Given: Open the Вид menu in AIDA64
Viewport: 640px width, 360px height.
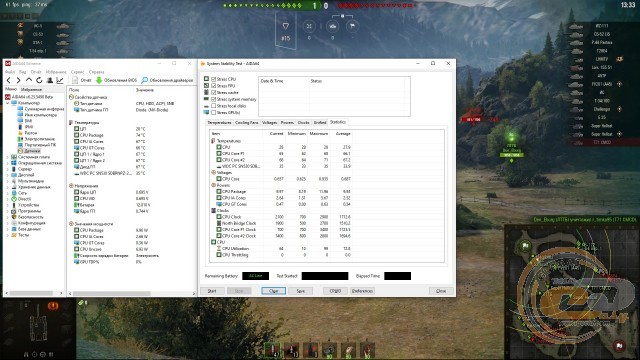Looking at the screenshot, I should click(x=22, y=72).
